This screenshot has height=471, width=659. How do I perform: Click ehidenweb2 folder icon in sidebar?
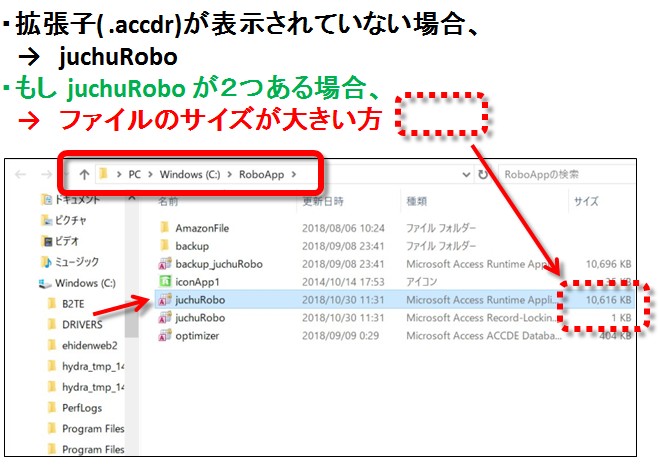52,345
